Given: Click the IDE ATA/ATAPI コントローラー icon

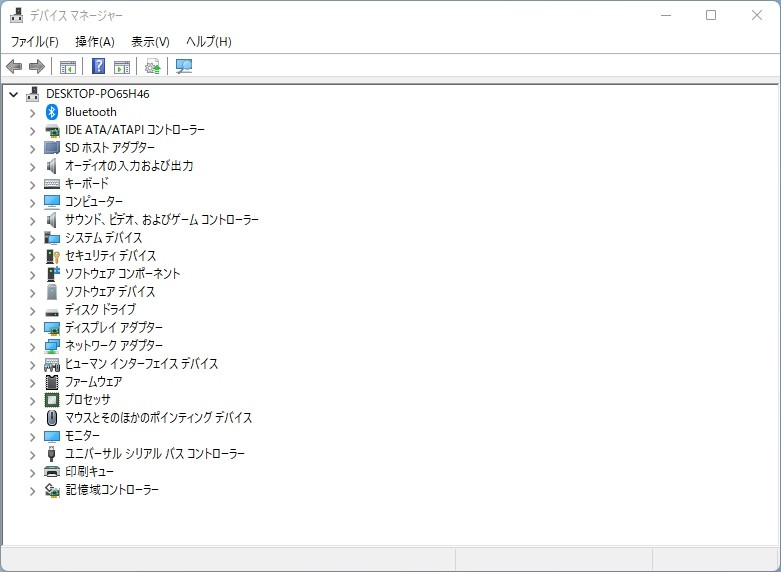Looking at the screenshot, I should click(52, 131).
